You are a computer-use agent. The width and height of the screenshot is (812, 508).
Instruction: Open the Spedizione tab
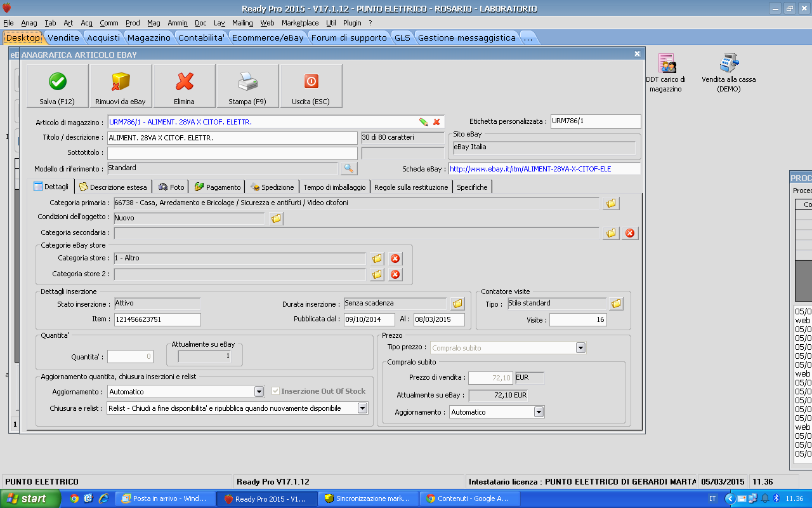(272, 187)
